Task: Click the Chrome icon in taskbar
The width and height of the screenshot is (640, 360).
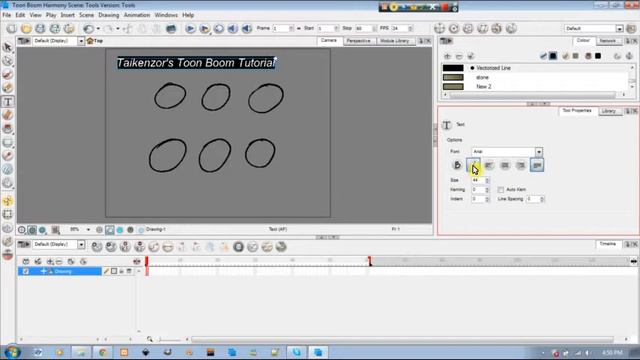Action: coord(103,352)
